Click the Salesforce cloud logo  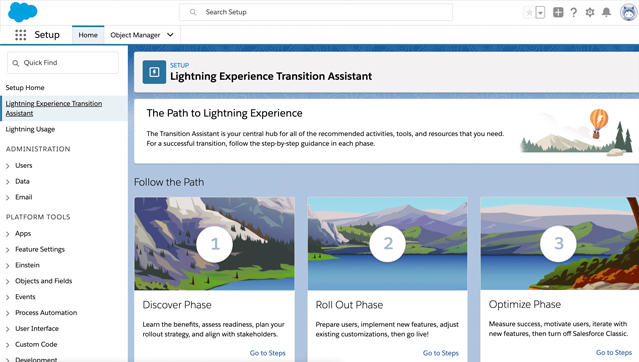23,12
